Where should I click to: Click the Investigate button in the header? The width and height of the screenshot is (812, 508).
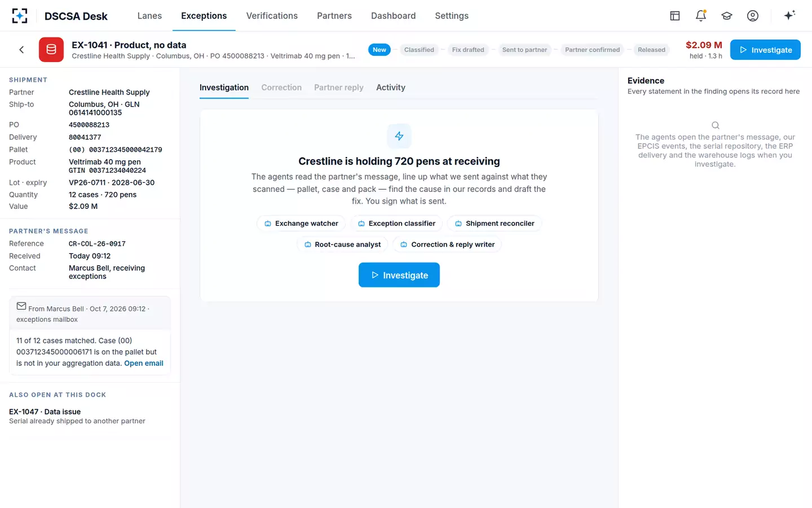(765, 50)
